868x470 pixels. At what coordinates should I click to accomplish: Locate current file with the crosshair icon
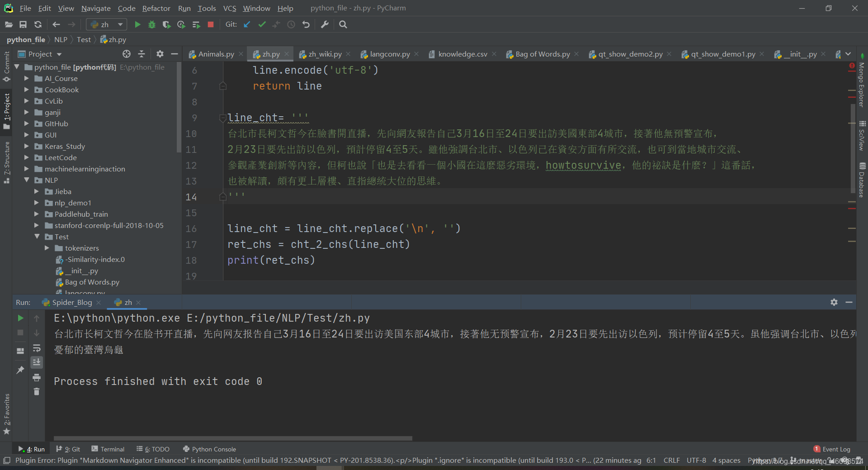point(127,54)
